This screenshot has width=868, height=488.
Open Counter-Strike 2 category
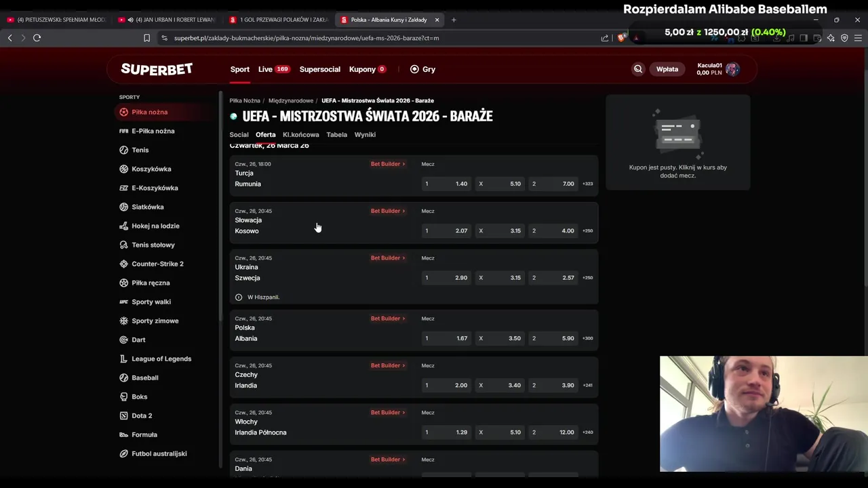click(x=157, y=264)
